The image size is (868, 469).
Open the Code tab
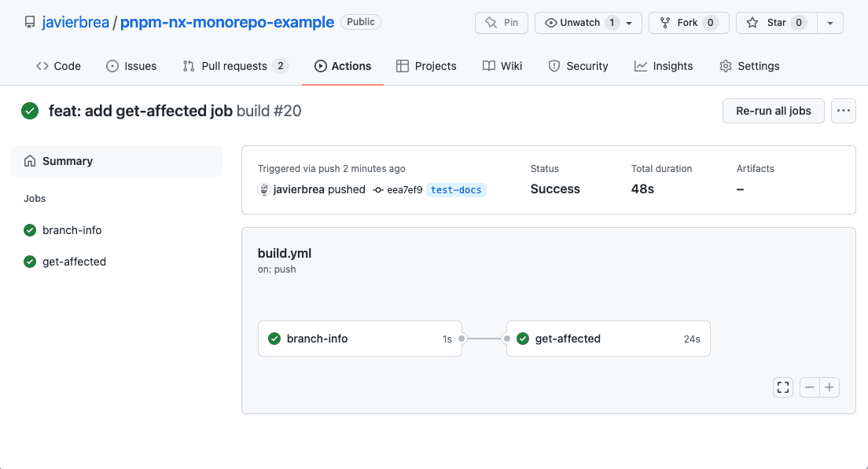(x=59, y=66)
